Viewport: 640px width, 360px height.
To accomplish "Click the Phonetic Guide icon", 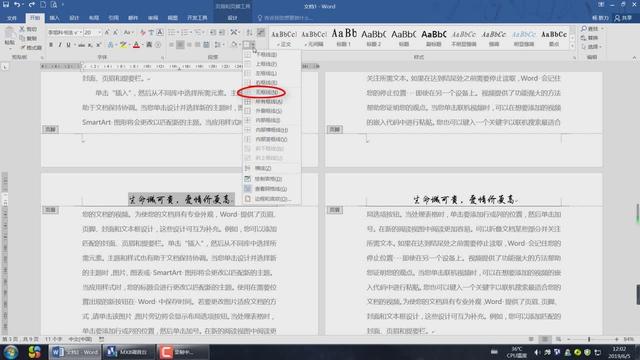I will point(151,32).
